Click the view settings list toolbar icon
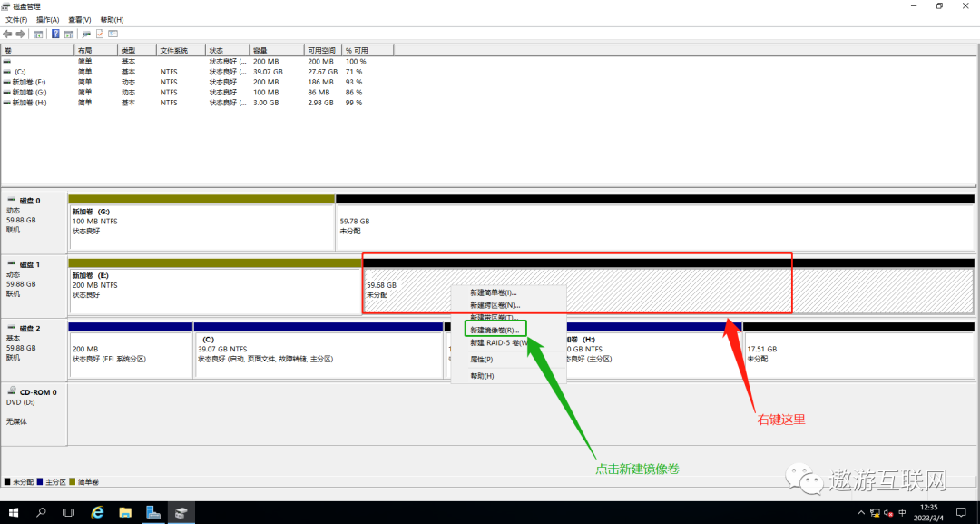Image resolution: width=980 pixels, height=524 pixels. [113, 34]
